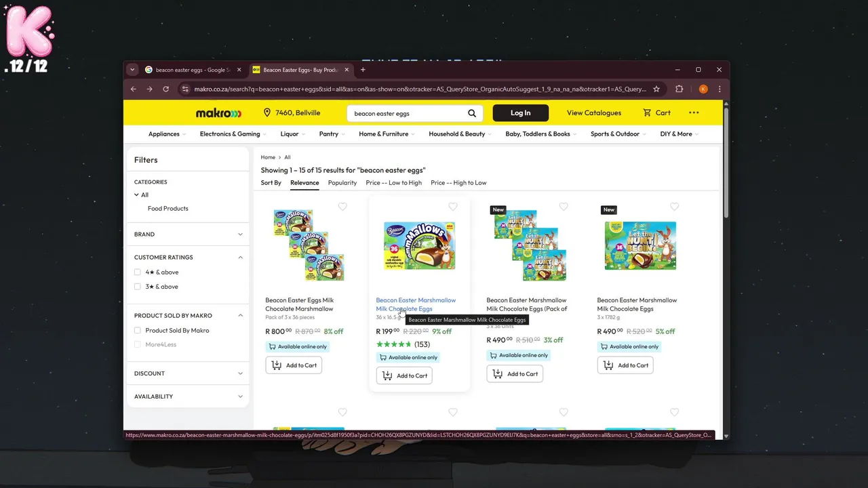Open the tab search dropdown arrow
Image resolution: width=868 pixels, height=488 pixels.
(x=132, y=70)
